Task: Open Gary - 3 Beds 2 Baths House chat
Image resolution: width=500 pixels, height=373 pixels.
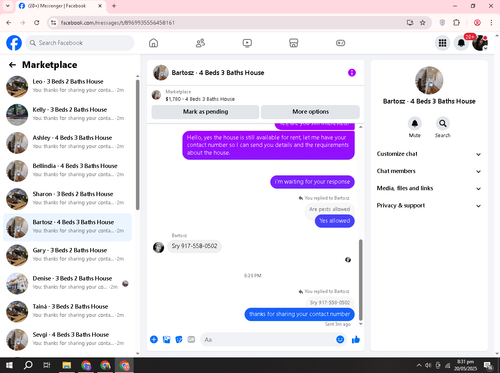Action: coord(67,255)
